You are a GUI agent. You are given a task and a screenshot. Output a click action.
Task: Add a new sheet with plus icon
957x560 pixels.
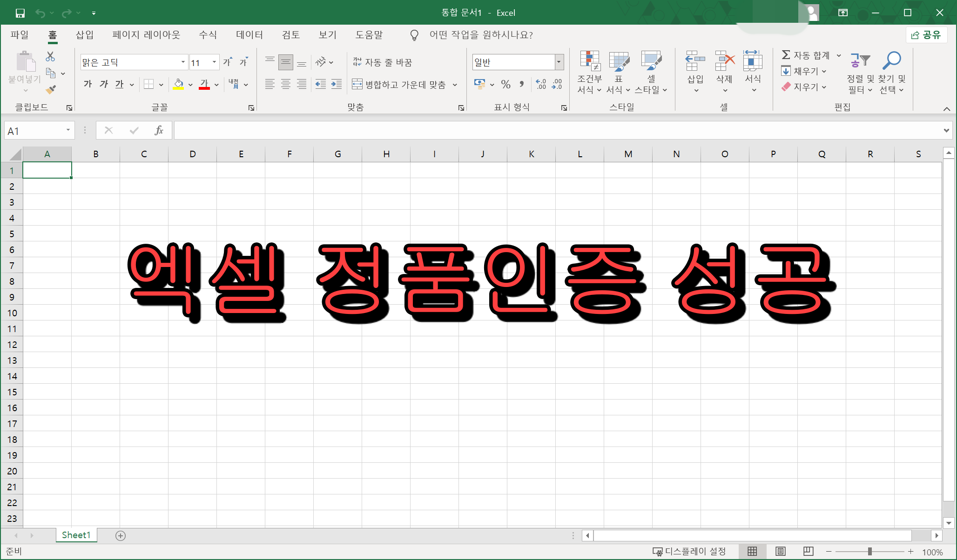pyautogui.click(x=121, y=536)
